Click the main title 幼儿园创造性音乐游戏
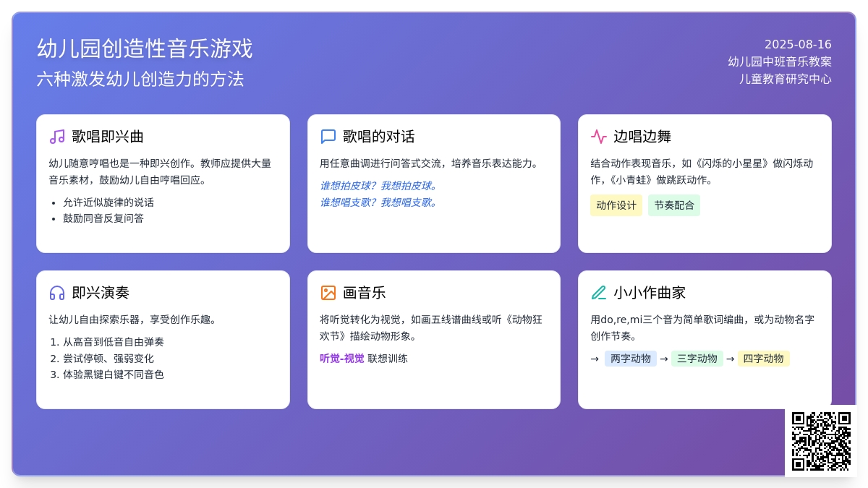Screen dimensions: 868x488 145,48
